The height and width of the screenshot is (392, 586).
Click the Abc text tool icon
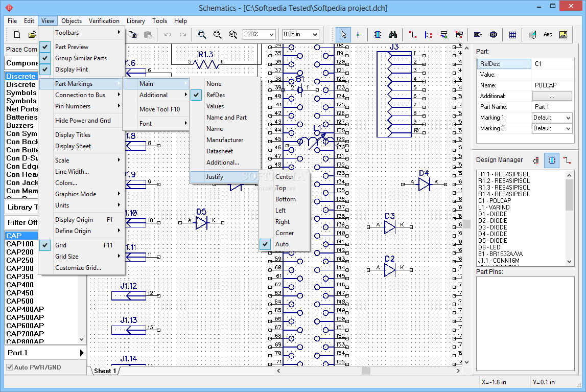click(548, 35)
